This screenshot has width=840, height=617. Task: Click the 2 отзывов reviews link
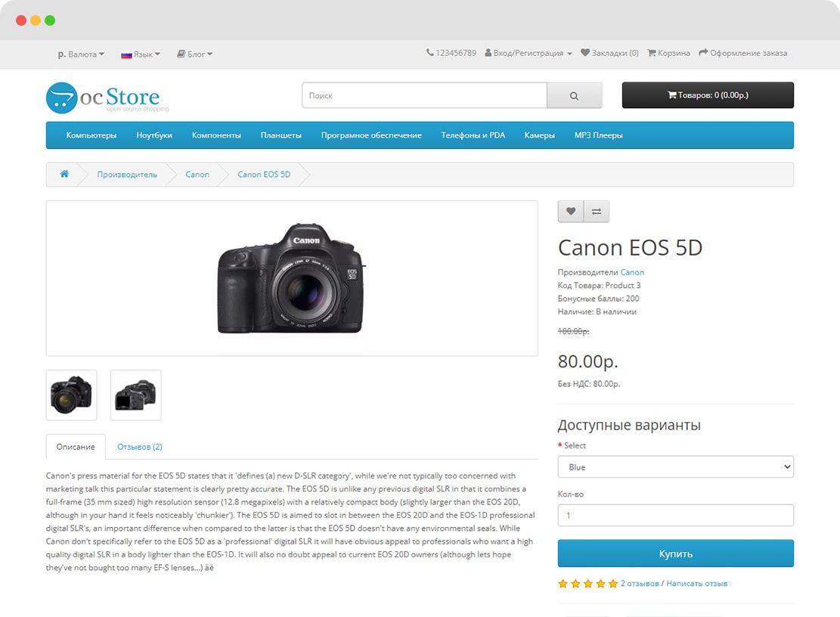(x=640, y=583)
